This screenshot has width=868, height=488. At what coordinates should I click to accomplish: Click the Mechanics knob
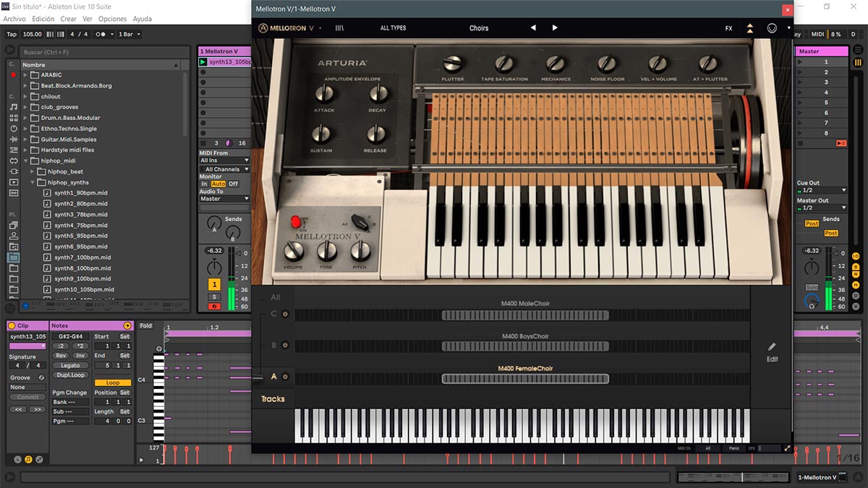(x=556, y=64)
